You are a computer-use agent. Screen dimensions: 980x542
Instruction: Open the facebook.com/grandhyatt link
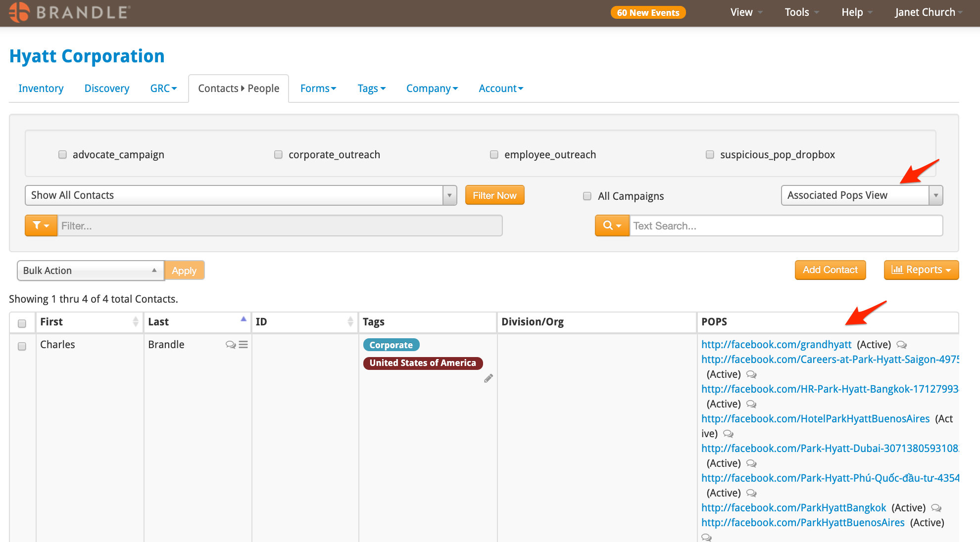click(776, 345)
